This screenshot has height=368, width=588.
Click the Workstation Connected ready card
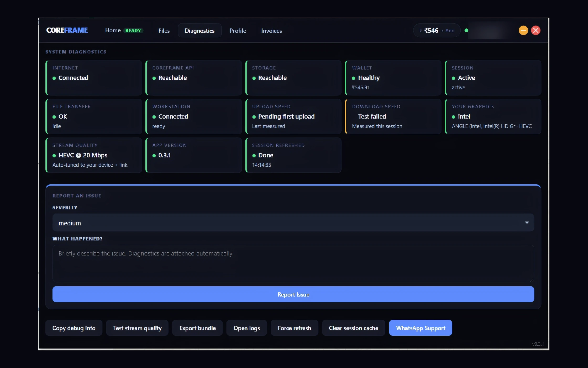193,116
